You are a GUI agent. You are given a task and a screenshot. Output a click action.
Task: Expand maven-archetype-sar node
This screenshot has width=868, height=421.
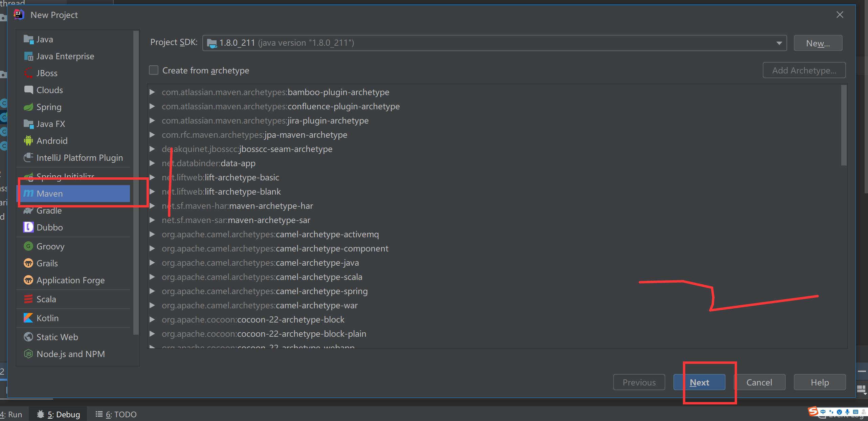[x=152, y=220]
